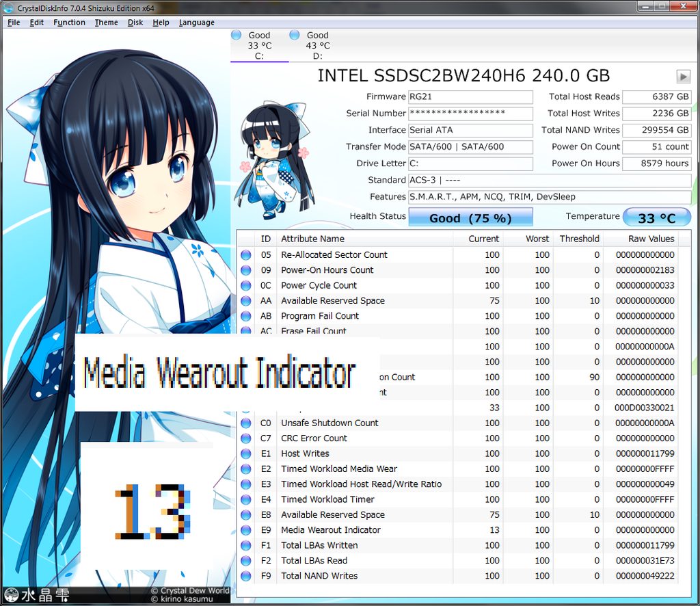
Task: Click the Total NAND Writes row orb
Action: 245,576
